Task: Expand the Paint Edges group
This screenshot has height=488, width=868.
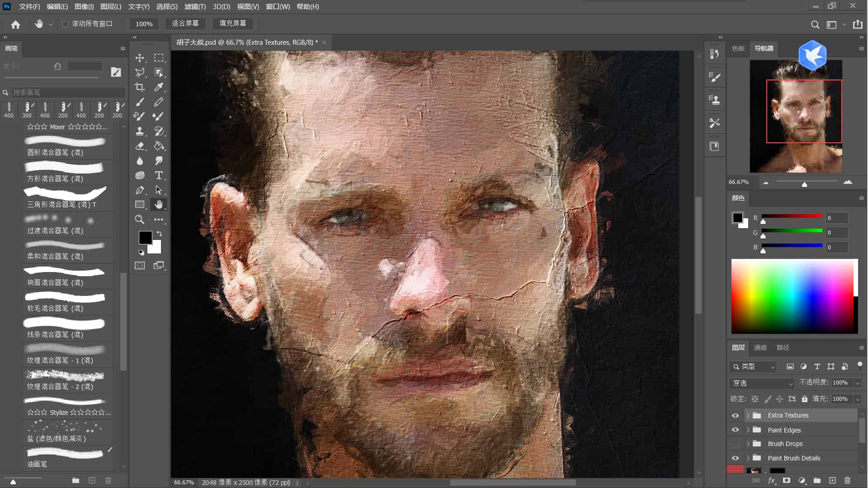Action: click(748, 430)
